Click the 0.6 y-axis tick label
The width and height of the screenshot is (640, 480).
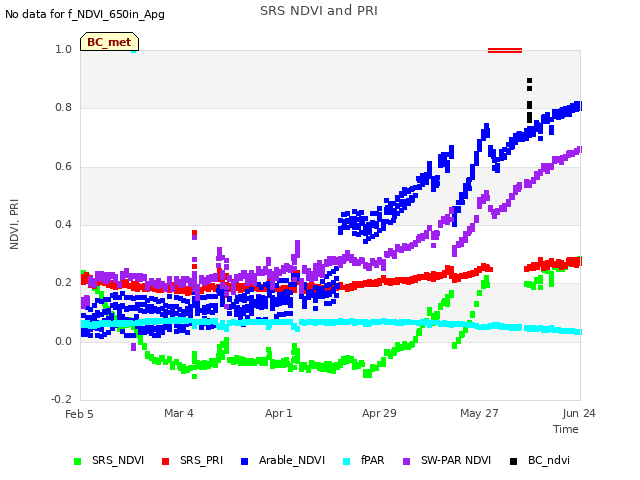tap(63, 167)
